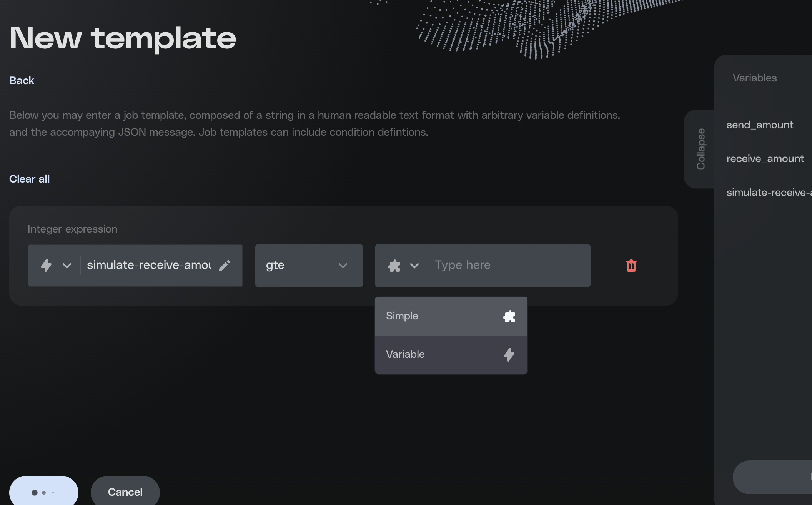Toggle the right operand type chevron

(414, 266)
